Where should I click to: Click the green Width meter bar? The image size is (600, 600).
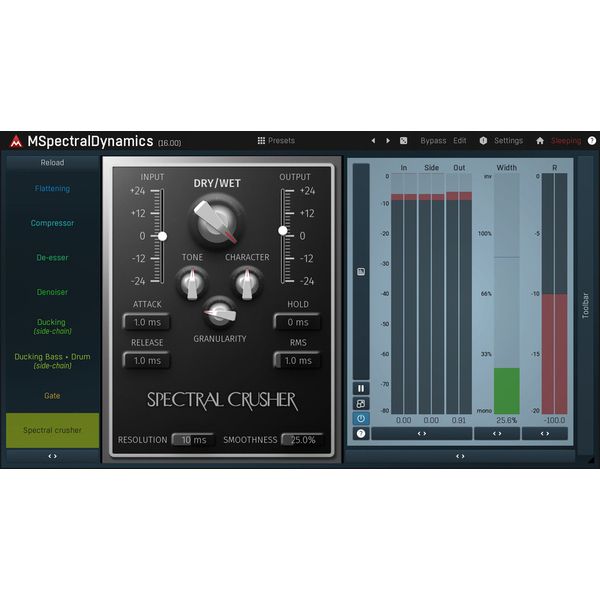507,391
